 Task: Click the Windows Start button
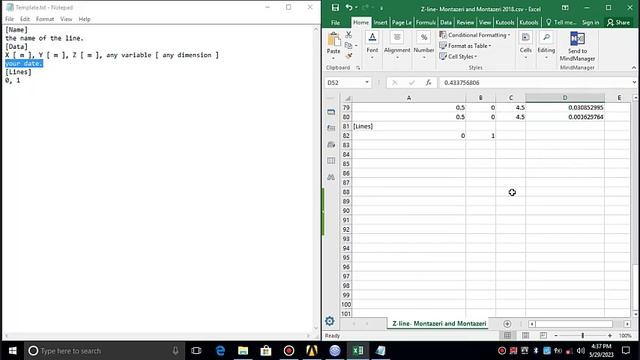(12, 351)
